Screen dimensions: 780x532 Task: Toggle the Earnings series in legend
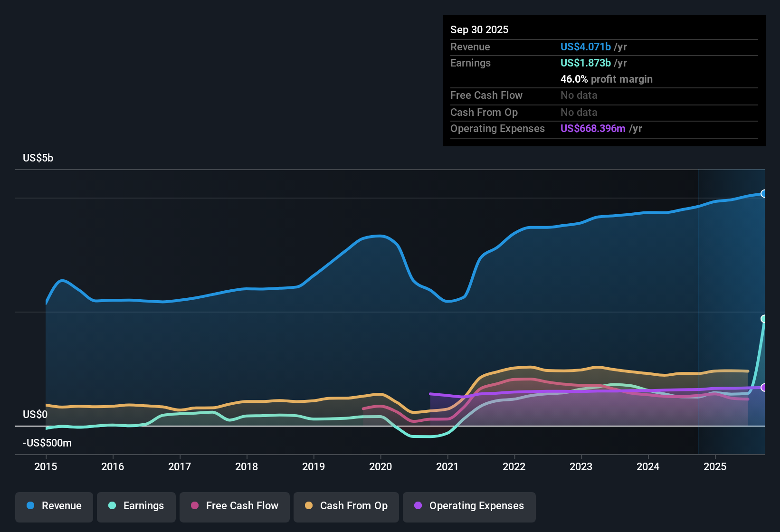click(x=136, y=506)
